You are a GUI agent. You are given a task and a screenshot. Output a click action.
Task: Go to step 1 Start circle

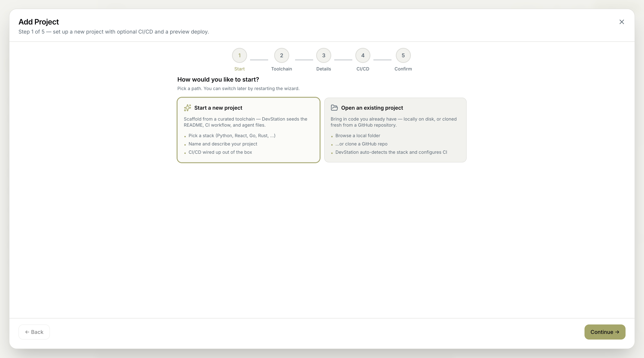[239, 55]
